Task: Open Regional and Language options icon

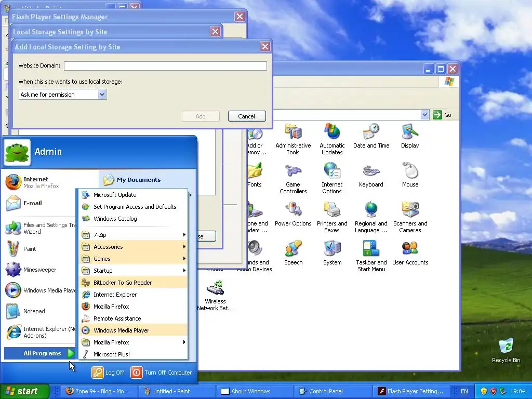Action: point(371,217)
